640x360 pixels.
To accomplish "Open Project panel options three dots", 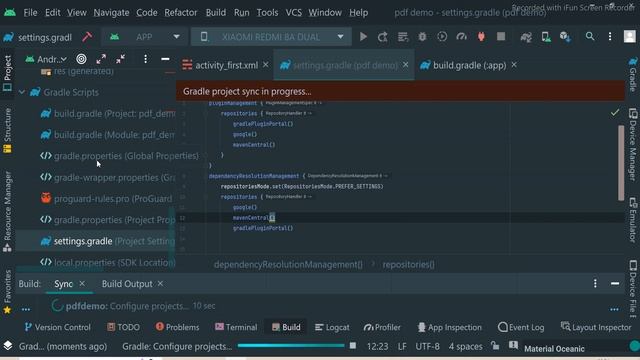I will [x=145, y=59].
